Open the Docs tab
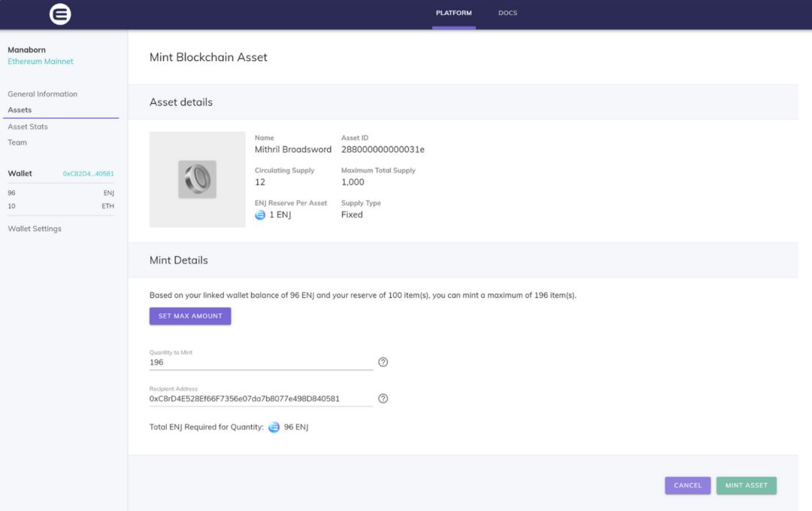 [507, 14]
